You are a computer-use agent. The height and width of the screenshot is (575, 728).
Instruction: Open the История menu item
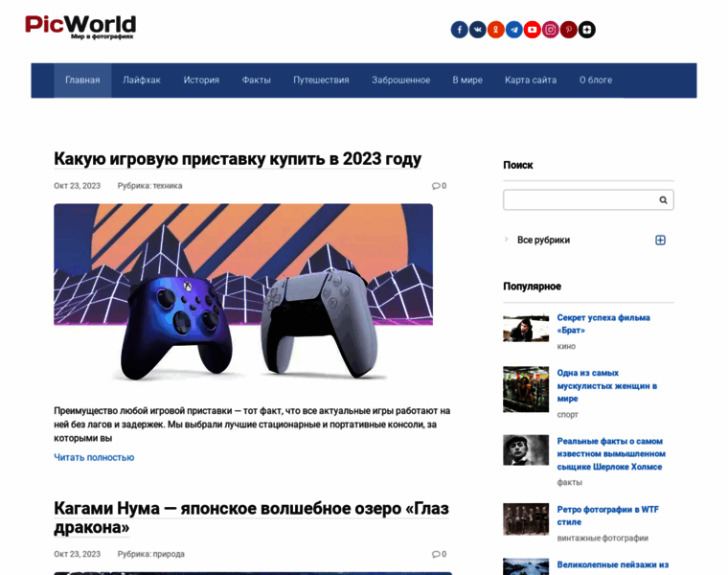pos(201,80)
